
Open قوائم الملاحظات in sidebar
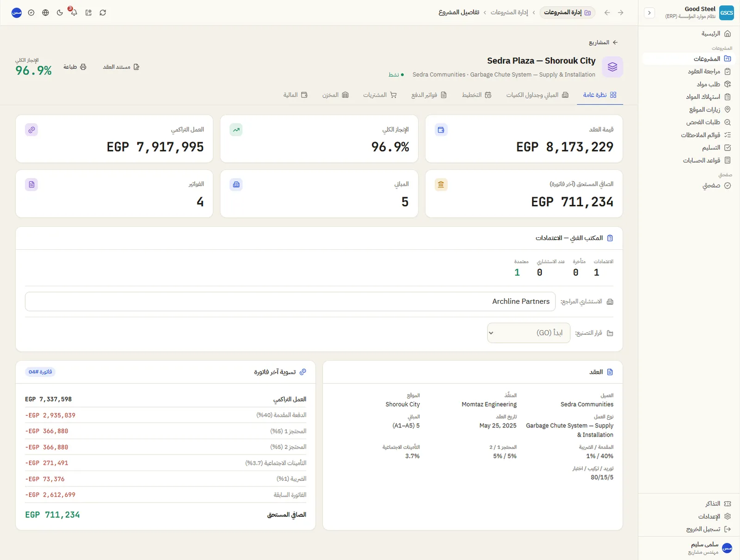pos(689,135)
